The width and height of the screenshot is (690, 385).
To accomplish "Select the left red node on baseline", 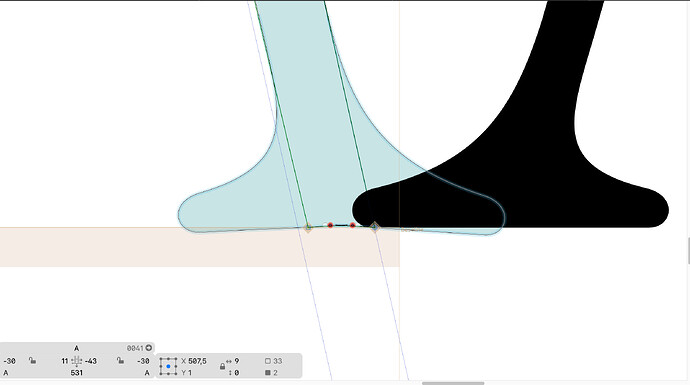I will point(330,225).
